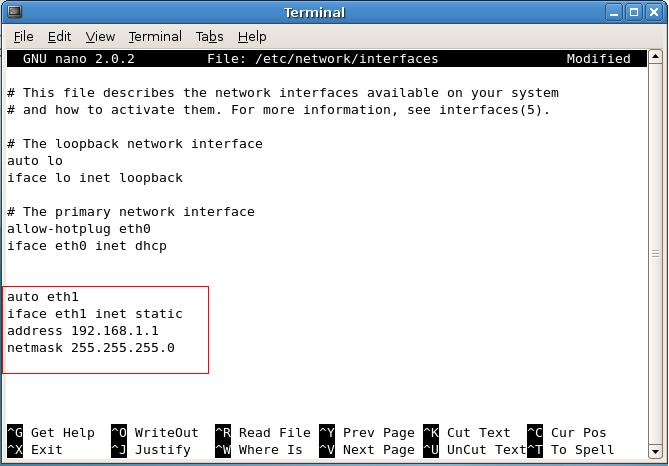Close the Terminal window

coord(654,12)
